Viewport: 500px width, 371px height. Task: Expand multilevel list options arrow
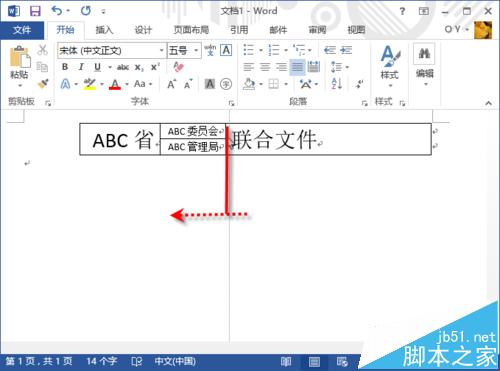310,51
